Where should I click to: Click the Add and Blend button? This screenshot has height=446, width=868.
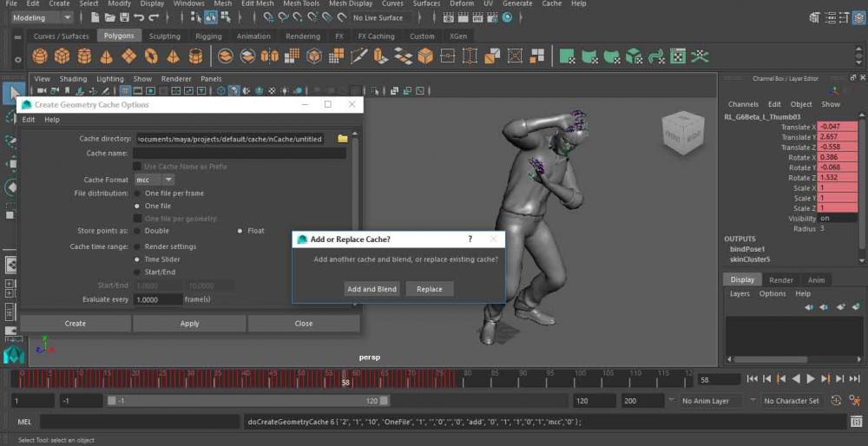point(372,289)
